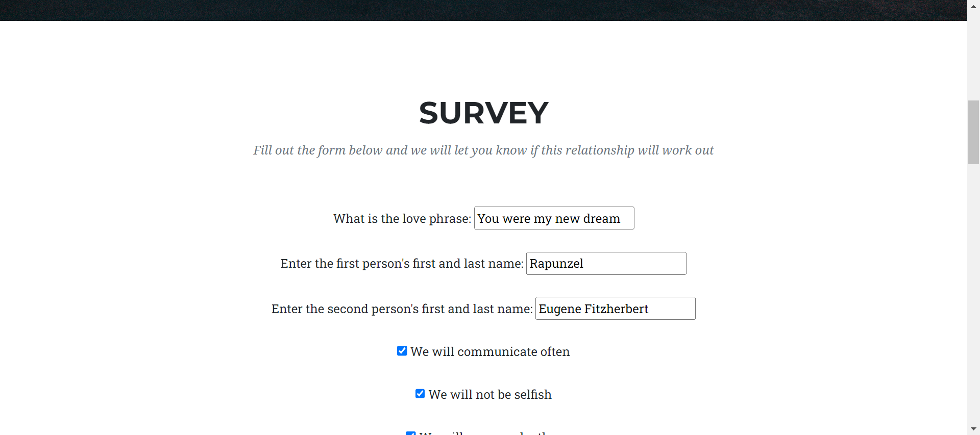Click the 'What is the love phrase:' label
The width and height of the screenshot is (980, 435).
[402, 219]
